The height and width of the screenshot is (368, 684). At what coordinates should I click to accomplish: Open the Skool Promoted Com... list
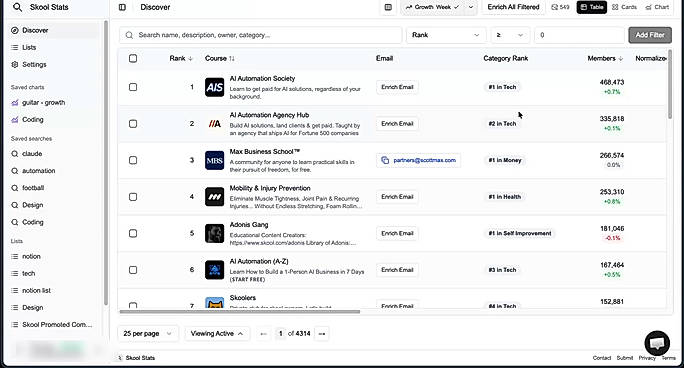57,324
